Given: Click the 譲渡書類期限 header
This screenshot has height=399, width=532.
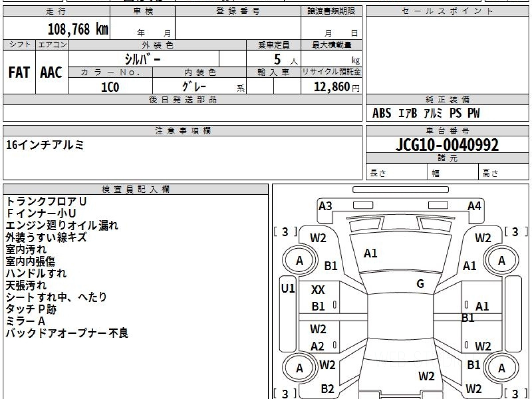Looking at the screenshot, I should coord(331,12).
